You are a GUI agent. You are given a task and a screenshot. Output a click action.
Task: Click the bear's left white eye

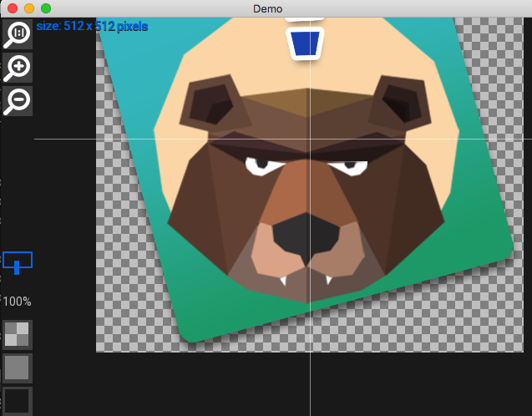click(265, 165)
